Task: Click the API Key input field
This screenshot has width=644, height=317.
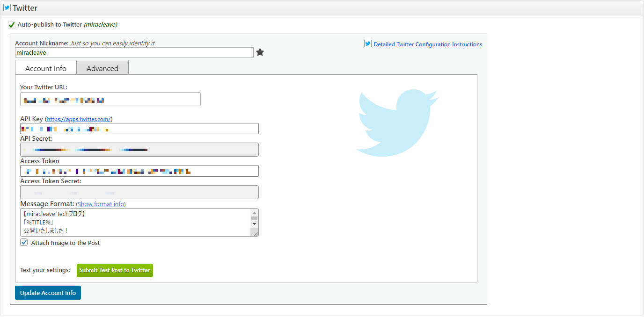Action: (139, 129)
